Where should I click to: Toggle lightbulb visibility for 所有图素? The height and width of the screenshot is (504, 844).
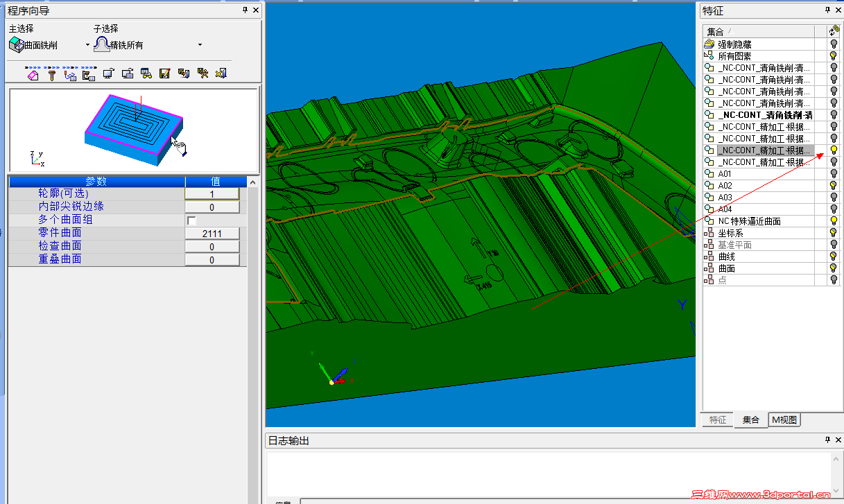click(x=834, y=55)
